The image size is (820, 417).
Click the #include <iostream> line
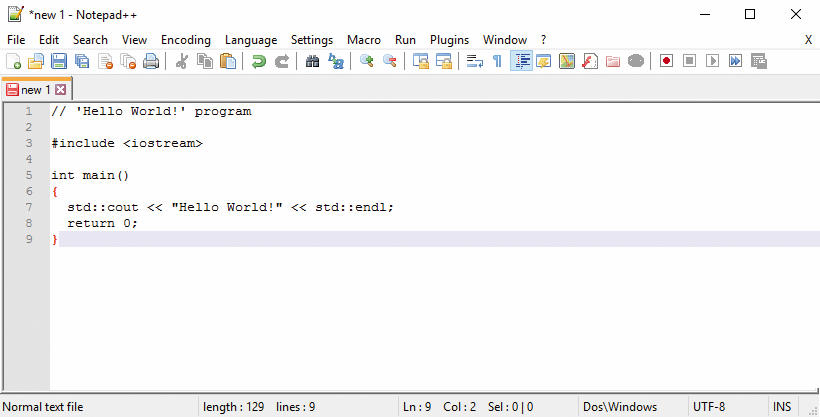click(127, 143)
